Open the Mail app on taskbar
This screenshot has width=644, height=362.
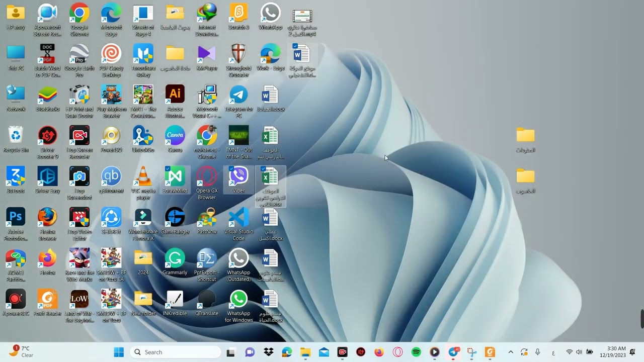click(324, 352)
